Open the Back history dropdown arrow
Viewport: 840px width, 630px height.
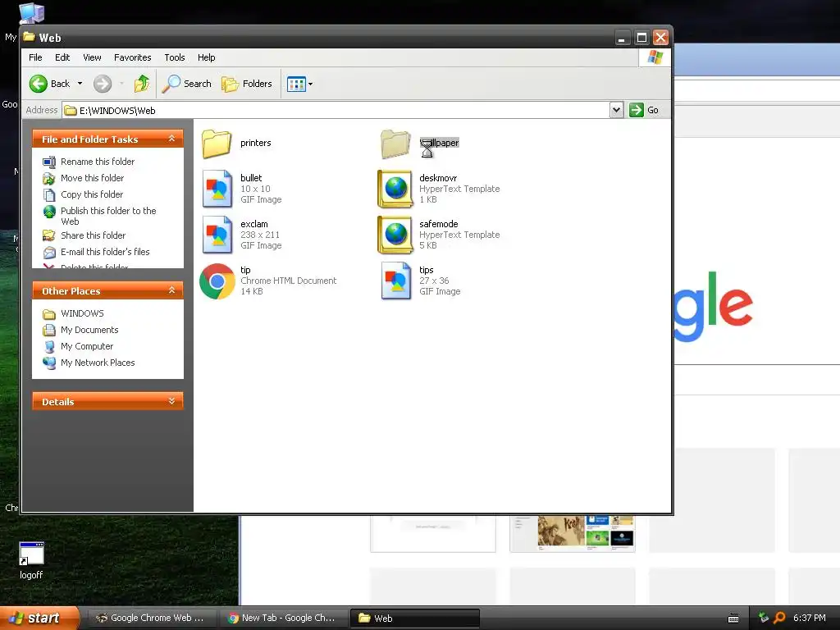(80, 84)
